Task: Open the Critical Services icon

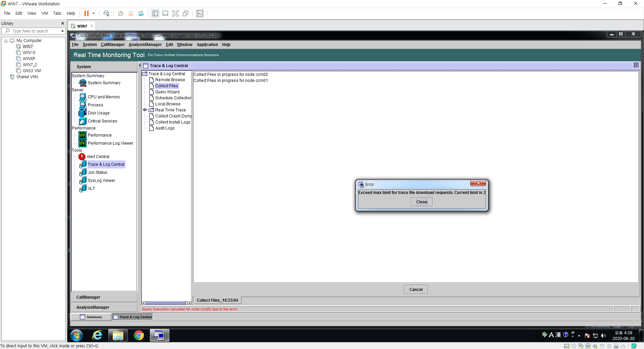Action: point(83,121)
